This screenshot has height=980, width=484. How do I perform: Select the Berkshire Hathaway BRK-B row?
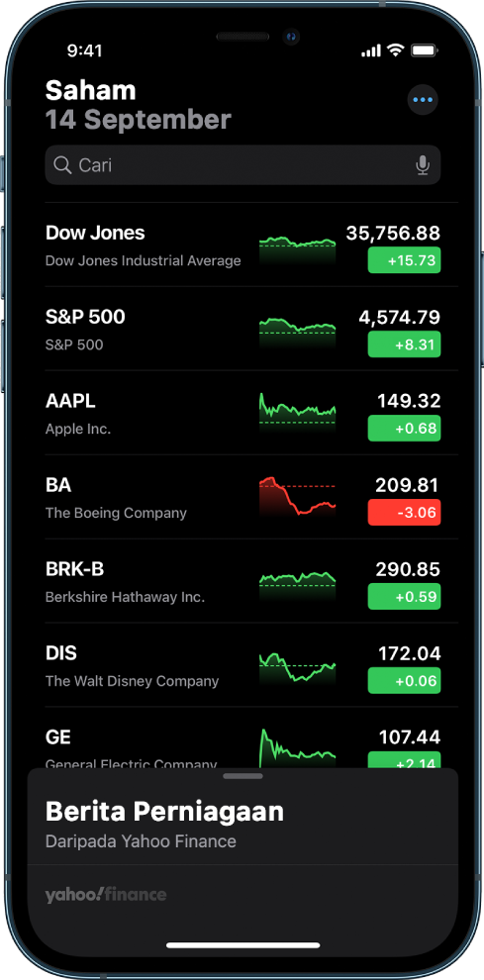242,582
